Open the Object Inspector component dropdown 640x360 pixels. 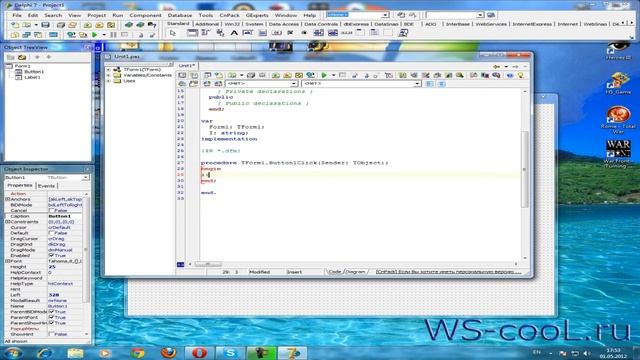(85, 178)
